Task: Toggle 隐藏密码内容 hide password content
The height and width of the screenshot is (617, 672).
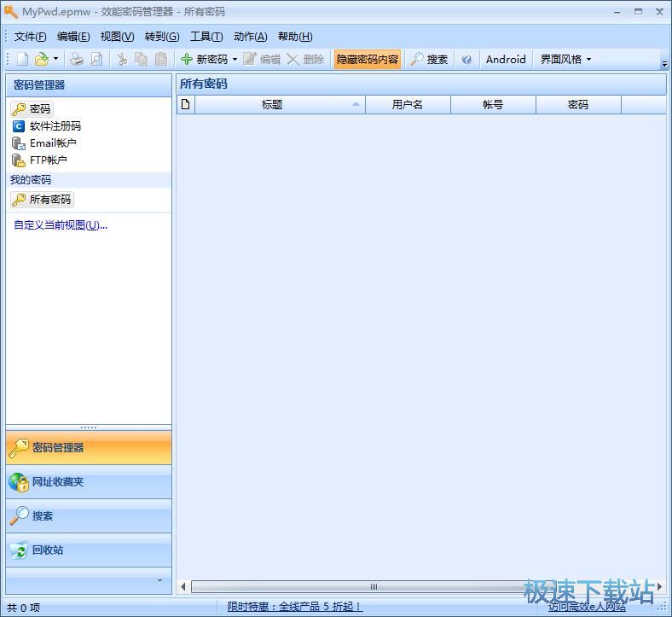Action: point(367,59)
